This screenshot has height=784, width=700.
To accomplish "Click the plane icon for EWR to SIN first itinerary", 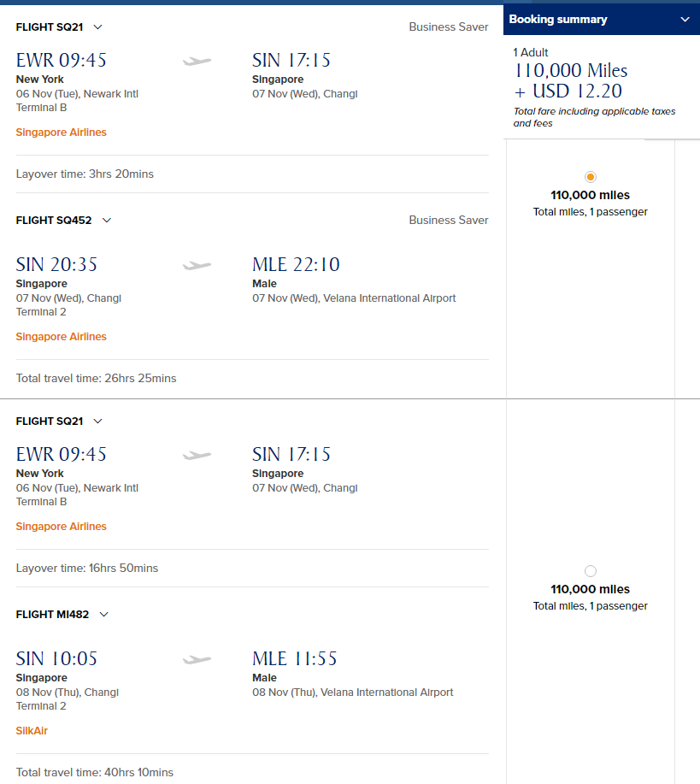I will 197,61.
